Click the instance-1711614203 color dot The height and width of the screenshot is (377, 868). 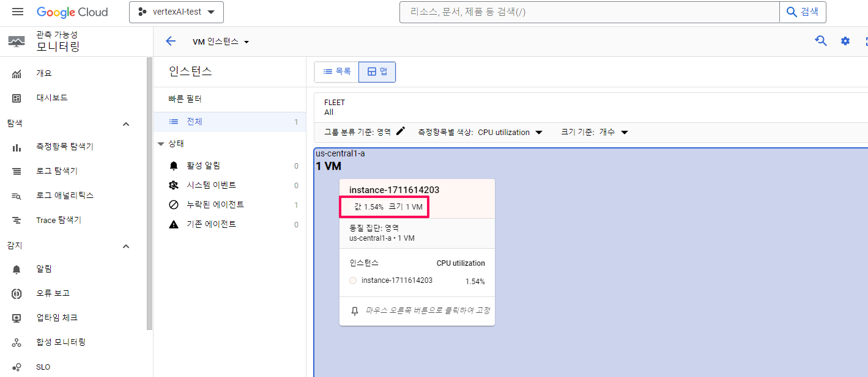tap(353, 280)
